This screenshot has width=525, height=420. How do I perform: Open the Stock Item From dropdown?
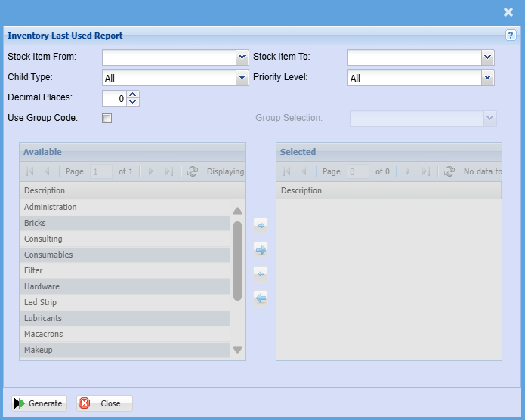242,57
